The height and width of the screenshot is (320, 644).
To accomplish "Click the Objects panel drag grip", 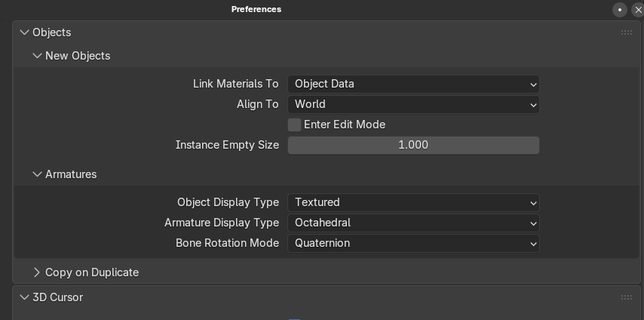I will pos(626,32).
